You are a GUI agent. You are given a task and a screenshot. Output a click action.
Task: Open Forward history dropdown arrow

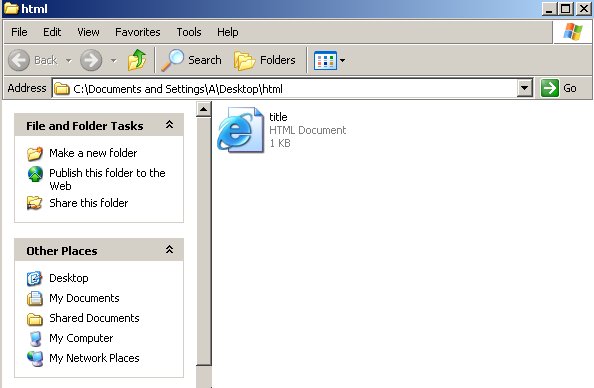pyautogui.click(x=114, y=60)
